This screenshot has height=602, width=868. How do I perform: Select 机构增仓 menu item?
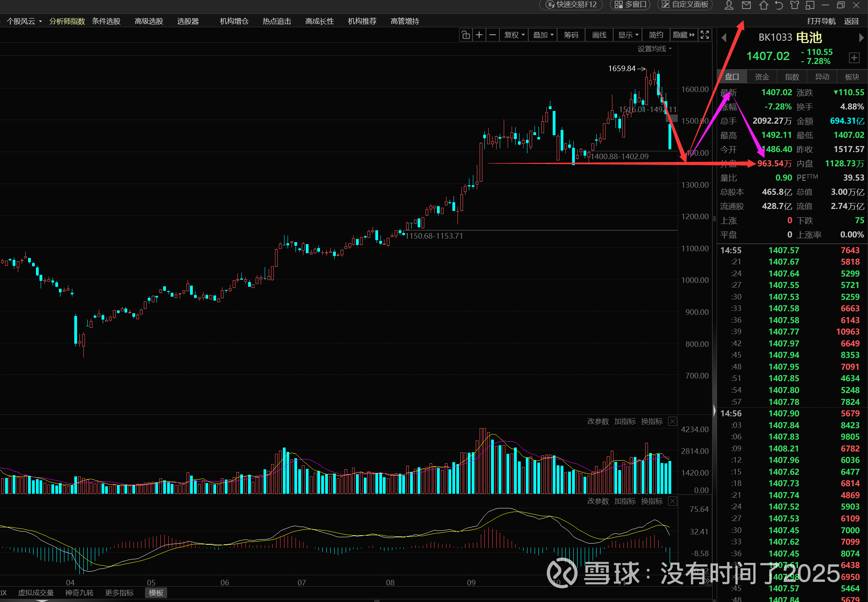pos(234,21)
